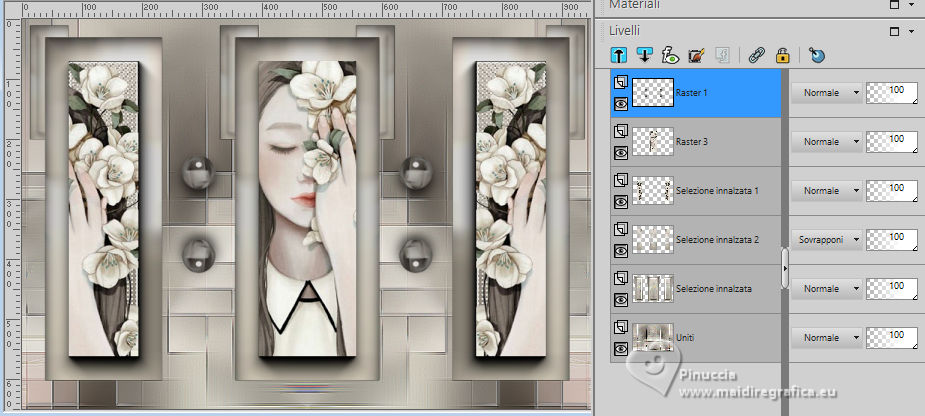Select the Selezione innalzata 1 layer name
This screenshot has height=416, width=925.
(717, 191)
